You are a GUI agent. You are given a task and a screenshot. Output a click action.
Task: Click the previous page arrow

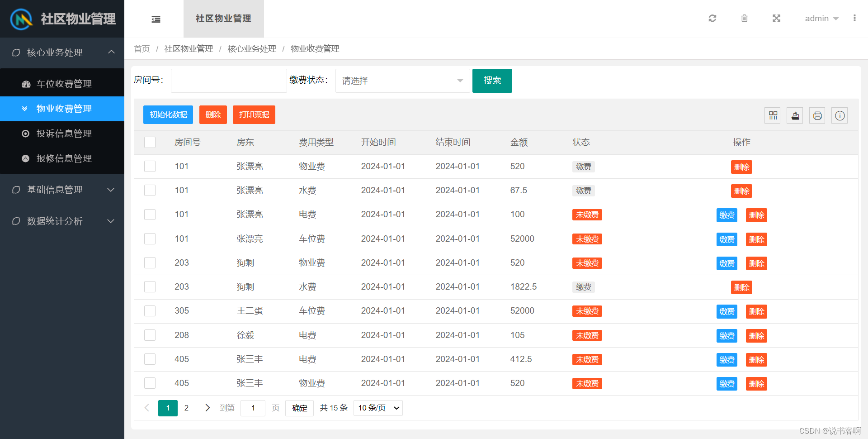(147, 408)
